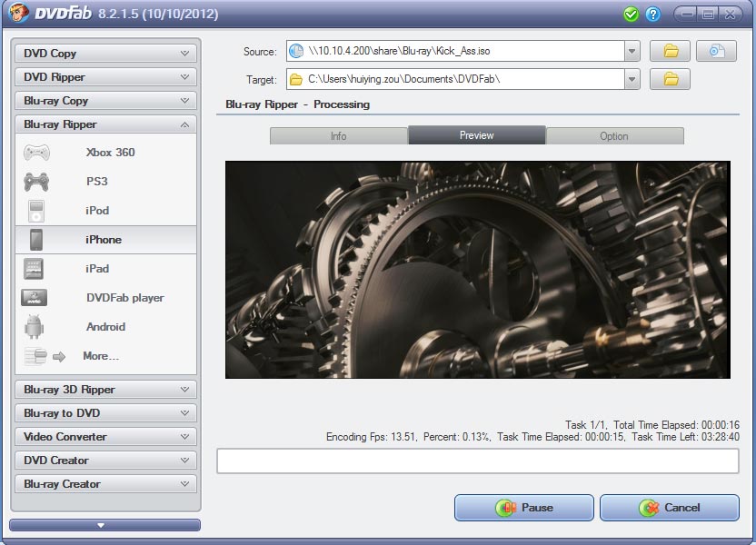Close the DVDFab window

731,15
